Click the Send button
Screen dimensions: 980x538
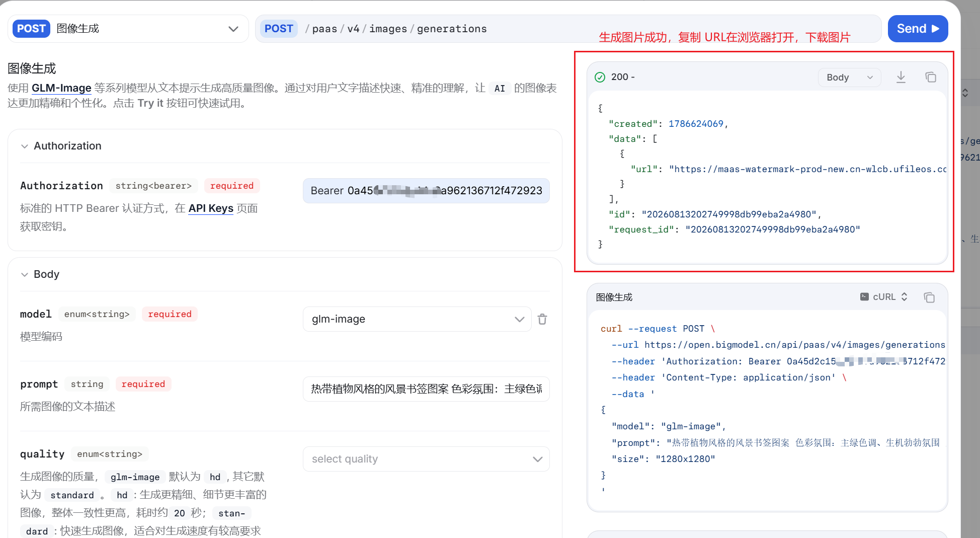click(x=918, y=29)
